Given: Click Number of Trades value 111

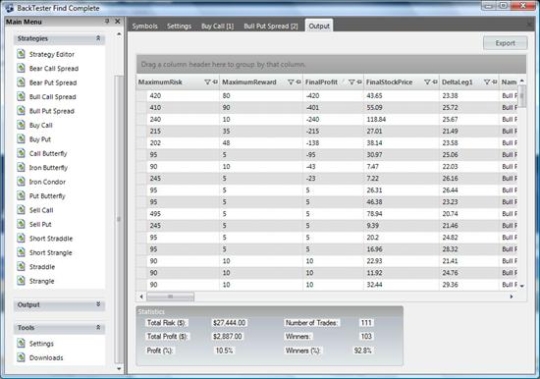Looking at the screenshot, I should pos(366,323).
